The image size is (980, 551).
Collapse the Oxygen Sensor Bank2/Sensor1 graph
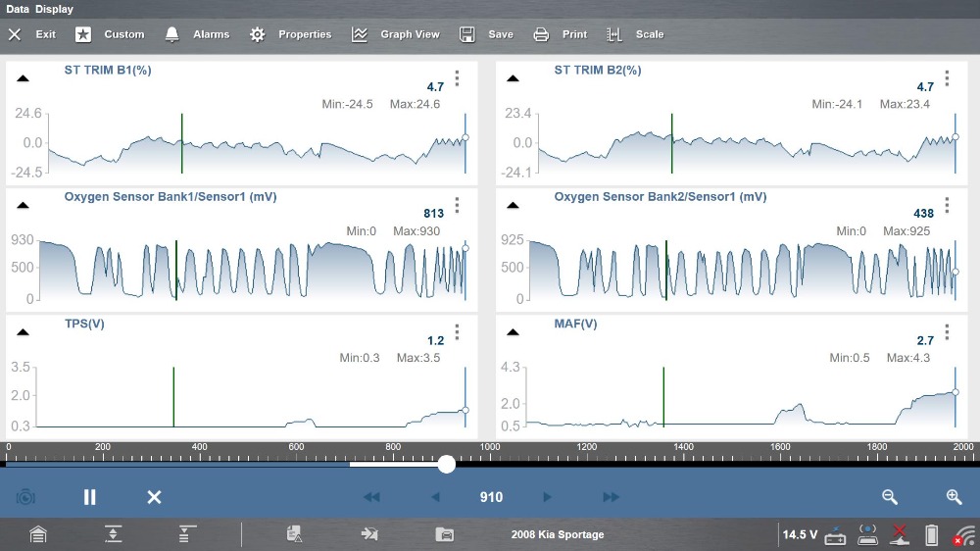[x=514, y=205]
